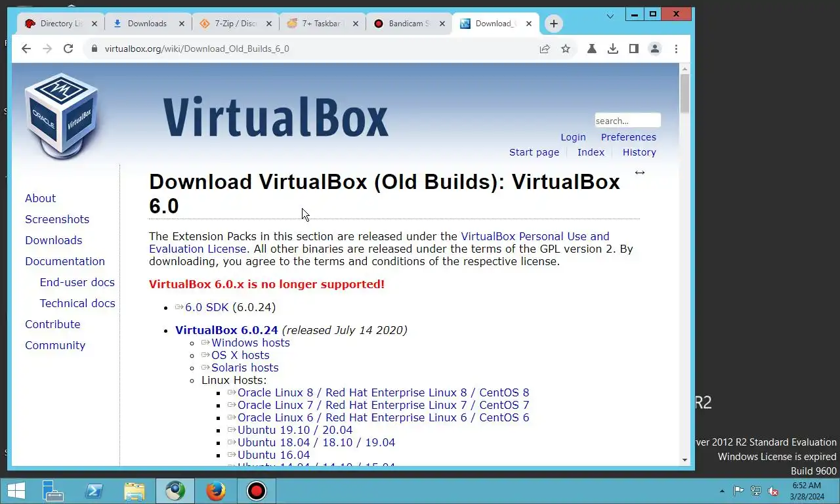
Task: Open File Explorer from the taskbar
Action: [x=135, y=491]
